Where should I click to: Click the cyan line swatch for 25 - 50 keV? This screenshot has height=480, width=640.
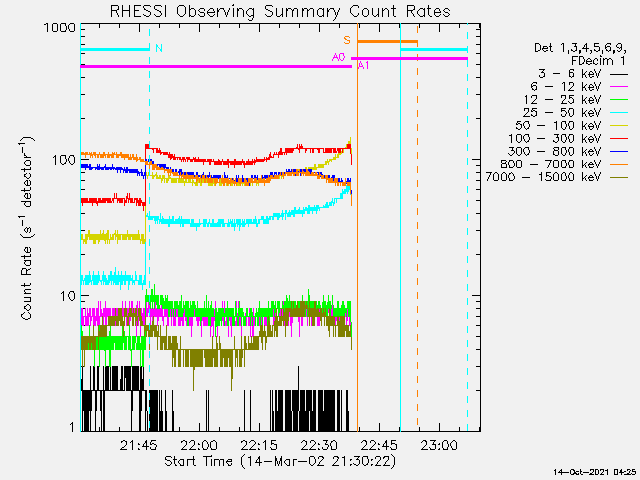[619, 113]
